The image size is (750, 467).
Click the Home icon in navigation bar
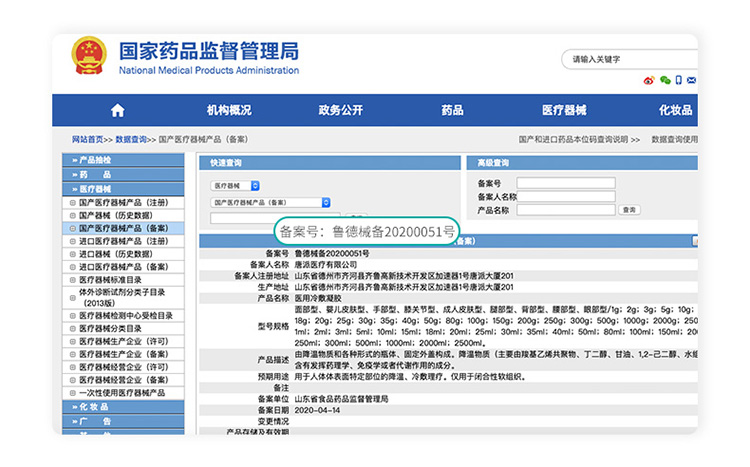tap(118, 110)
